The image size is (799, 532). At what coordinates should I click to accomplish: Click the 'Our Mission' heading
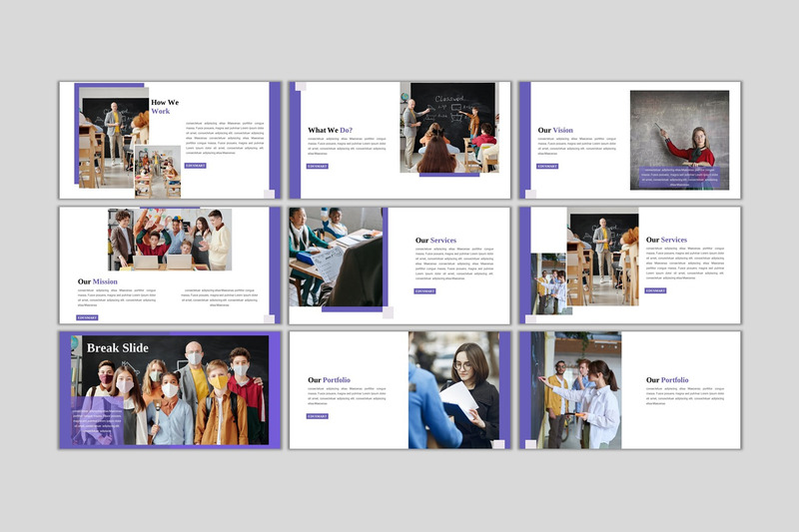[x=98, y=281]
